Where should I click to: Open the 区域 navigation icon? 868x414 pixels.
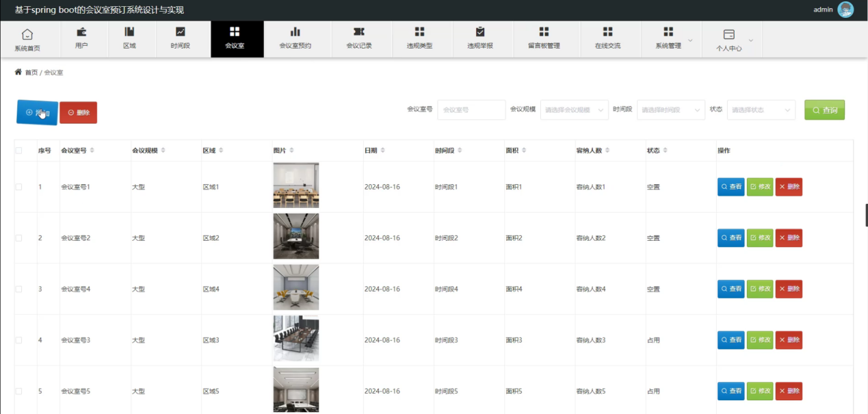click(x=129, y=32)
